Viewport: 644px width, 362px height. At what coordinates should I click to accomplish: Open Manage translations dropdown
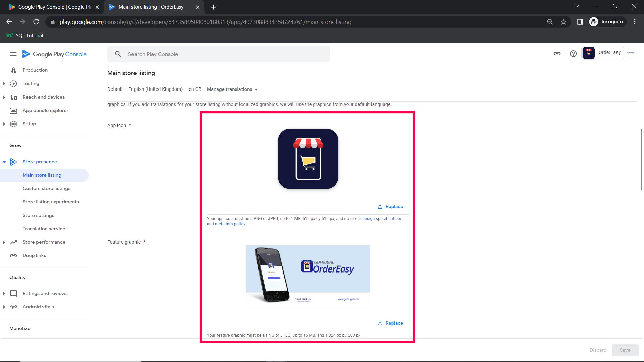click(232, 89)
